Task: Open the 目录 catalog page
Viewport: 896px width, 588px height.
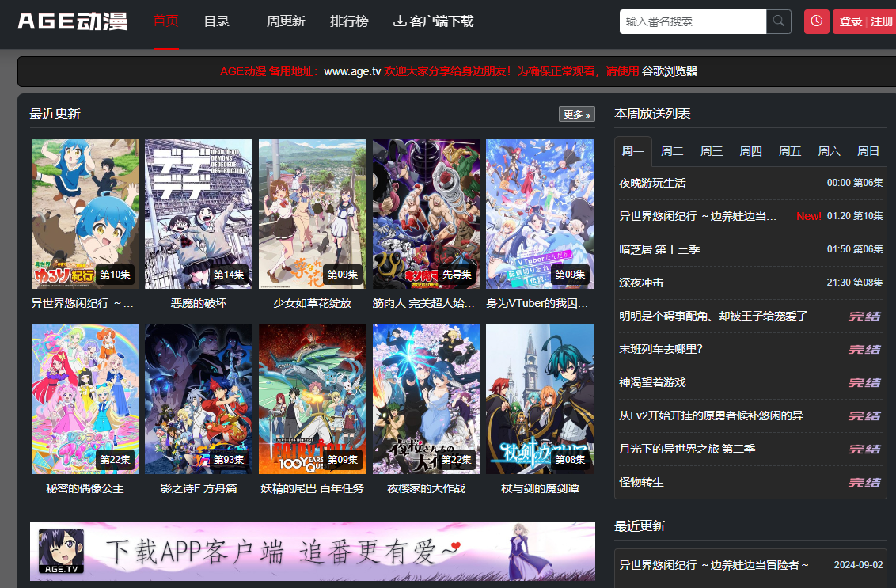Action: (216, 21)
